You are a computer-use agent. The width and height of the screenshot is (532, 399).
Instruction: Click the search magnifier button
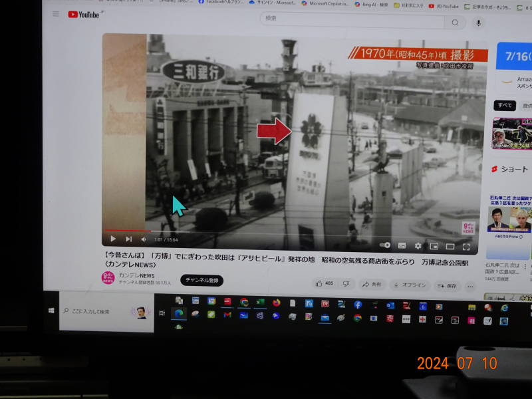[455, 23]
